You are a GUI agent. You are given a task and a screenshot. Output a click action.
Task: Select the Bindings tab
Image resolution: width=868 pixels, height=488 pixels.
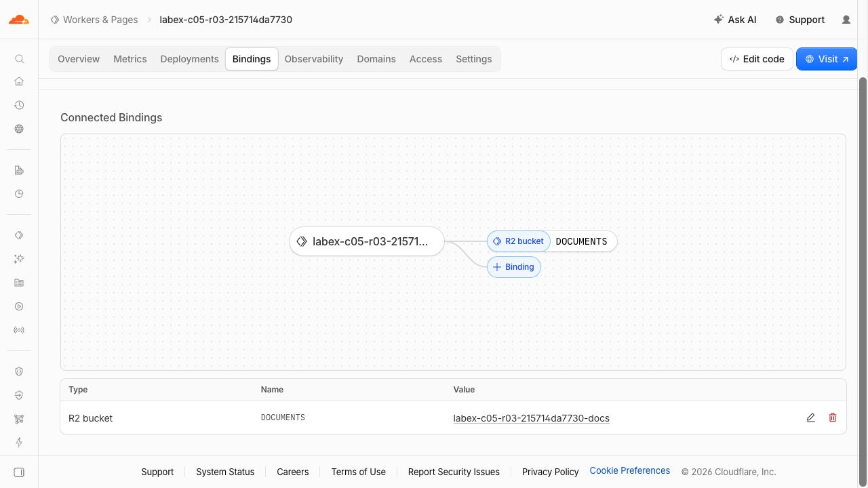pos(252,59)
